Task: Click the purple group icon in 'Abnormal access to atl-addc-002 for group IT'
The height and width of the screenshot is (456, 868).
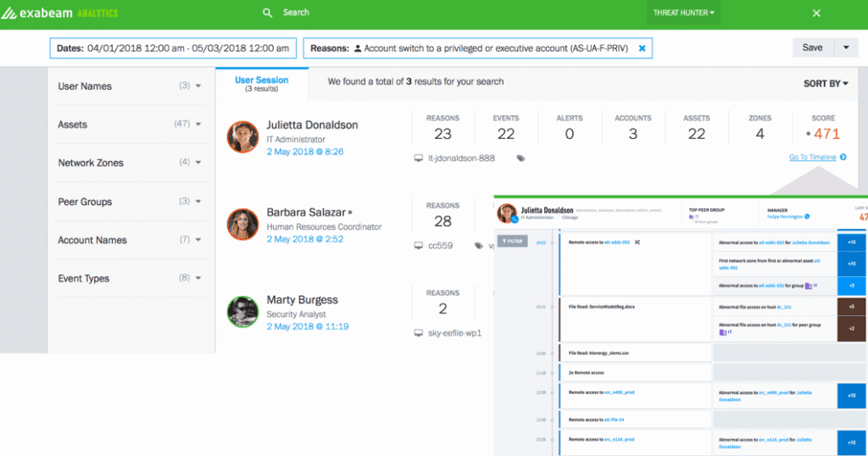Action: pos(809,286)
